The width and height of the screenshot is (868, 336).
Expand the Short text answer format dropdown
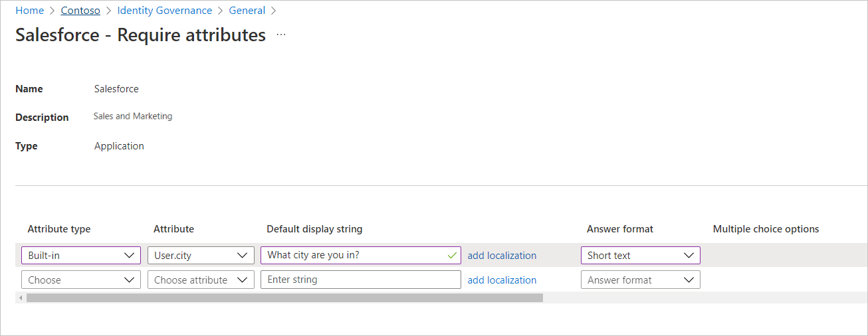640,256
